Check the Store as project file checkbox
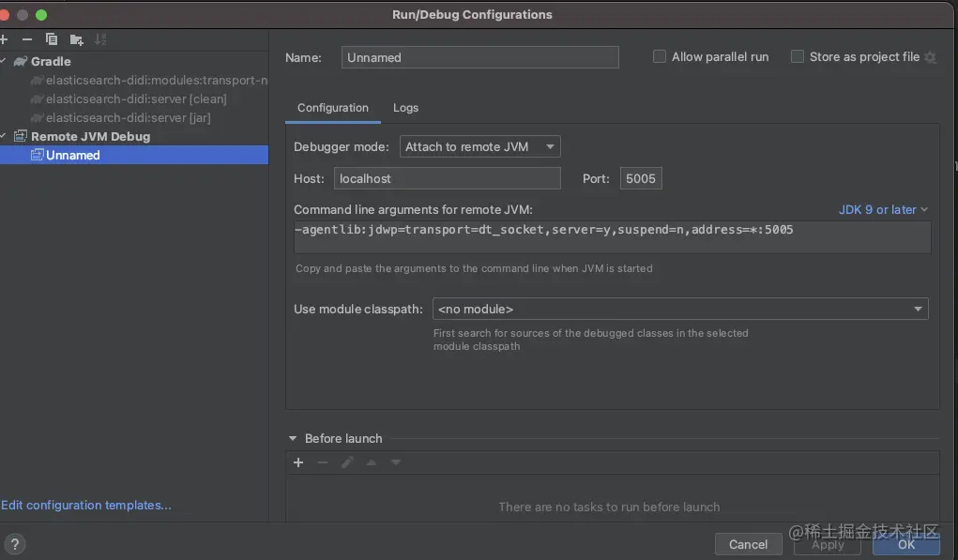 (x=798, y=57)
